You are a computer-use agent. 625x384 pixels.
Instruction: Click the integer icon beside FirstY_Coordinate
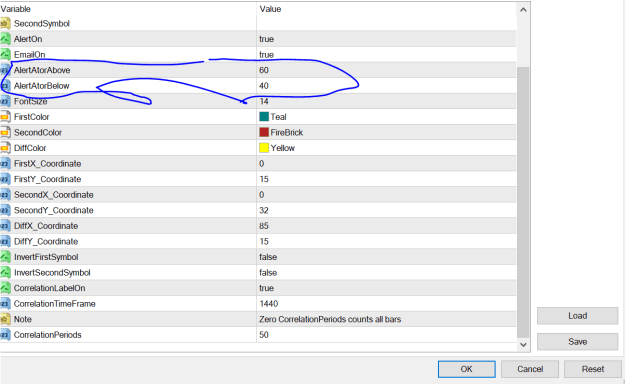(x=5, y=179)
